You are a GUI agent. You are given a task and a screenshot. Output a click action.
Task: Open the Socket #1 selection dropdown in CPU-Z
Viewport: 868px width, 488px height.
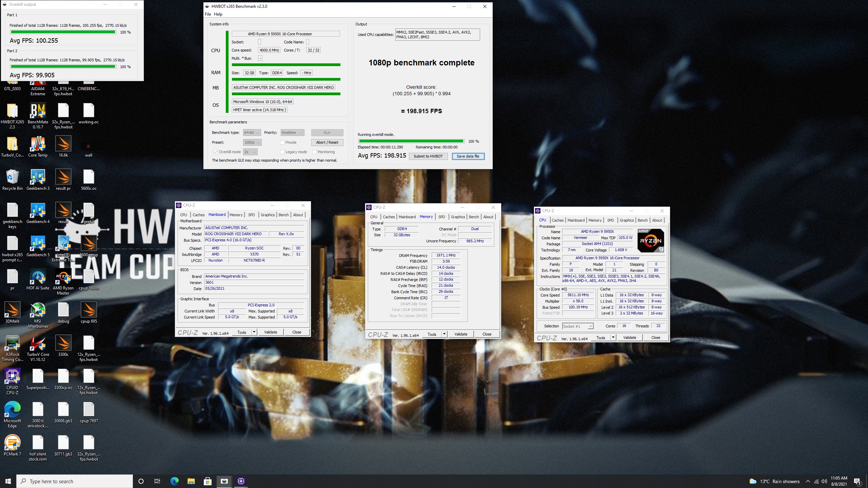coord(578,326)
